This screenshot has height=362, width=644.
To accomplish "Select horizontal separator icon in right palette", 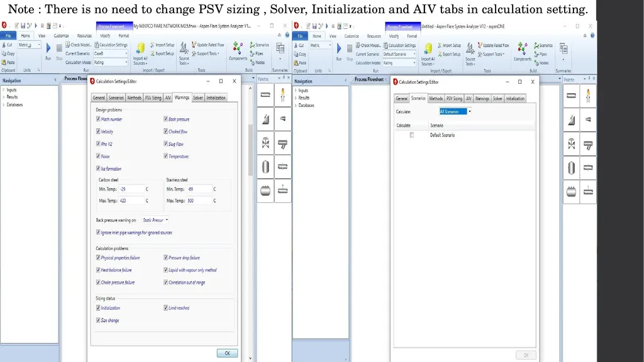I will [571, 191].
